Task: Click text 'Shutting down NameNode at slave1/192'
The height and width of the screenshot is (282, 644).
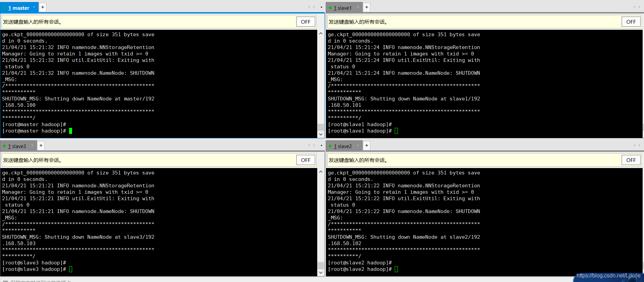Action: 425,99
